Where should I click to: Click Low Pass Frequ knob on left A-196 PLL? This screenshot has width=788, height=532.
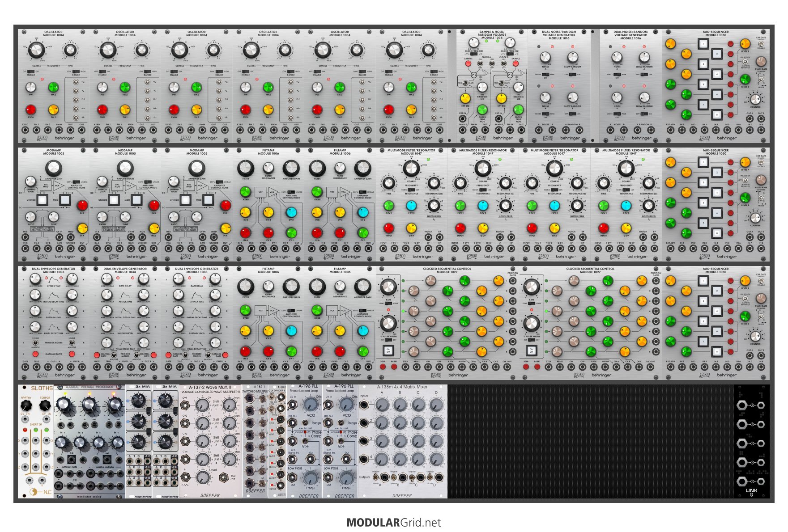311,478
